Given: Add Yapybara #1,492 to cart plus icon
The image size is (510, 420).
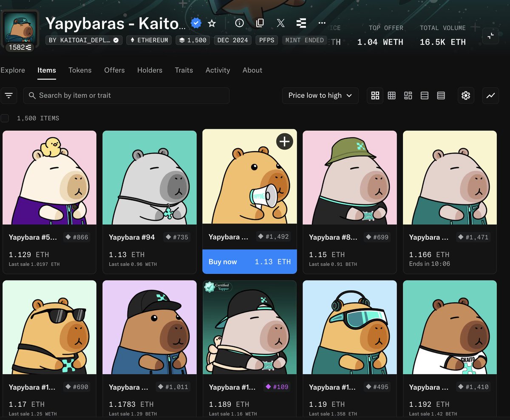Looking at the screenshot, I should tap(285, 142).
